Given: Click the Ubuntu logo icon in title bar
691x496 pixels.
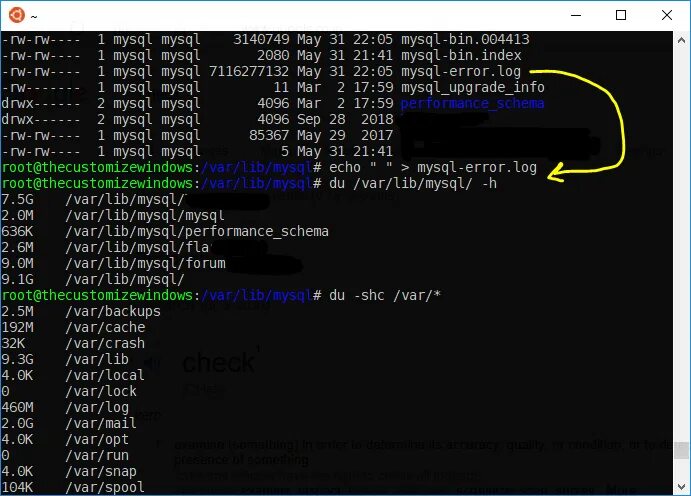Looking at the screenshot, I should pos(17,15).
